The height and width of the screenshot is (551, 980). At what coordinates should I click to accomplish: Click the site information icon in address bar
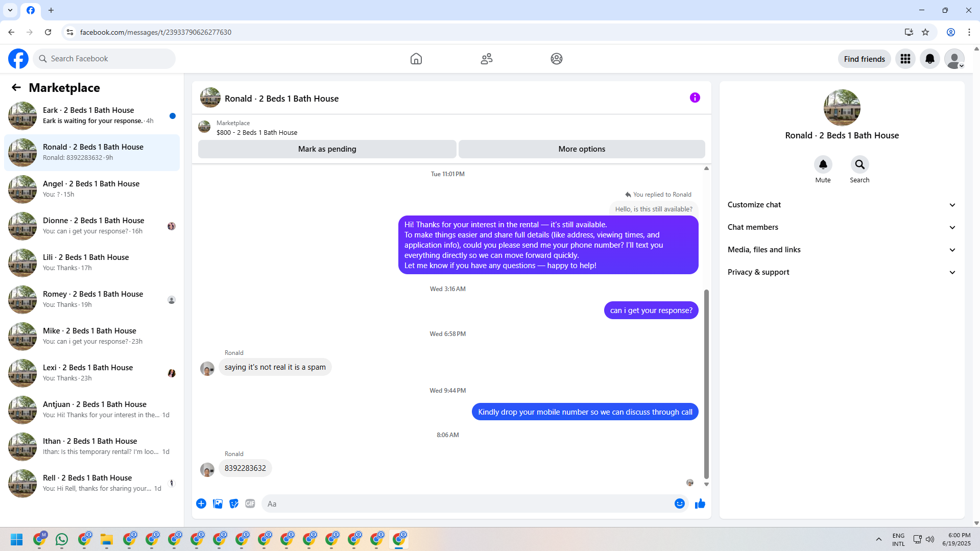70,32
